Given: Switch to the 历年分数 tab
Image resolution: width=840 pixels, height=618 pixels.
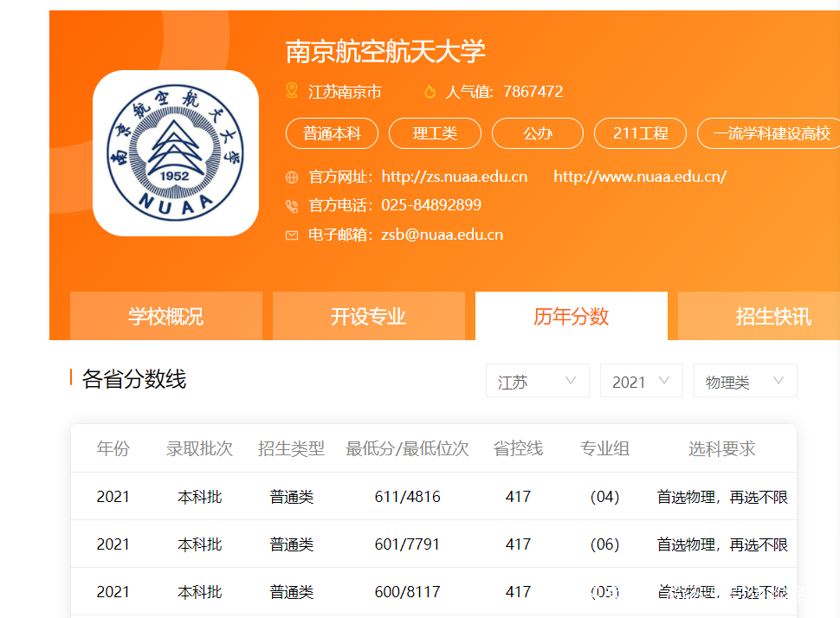Looking at the screenshot, I should click(x=571, y=316).
